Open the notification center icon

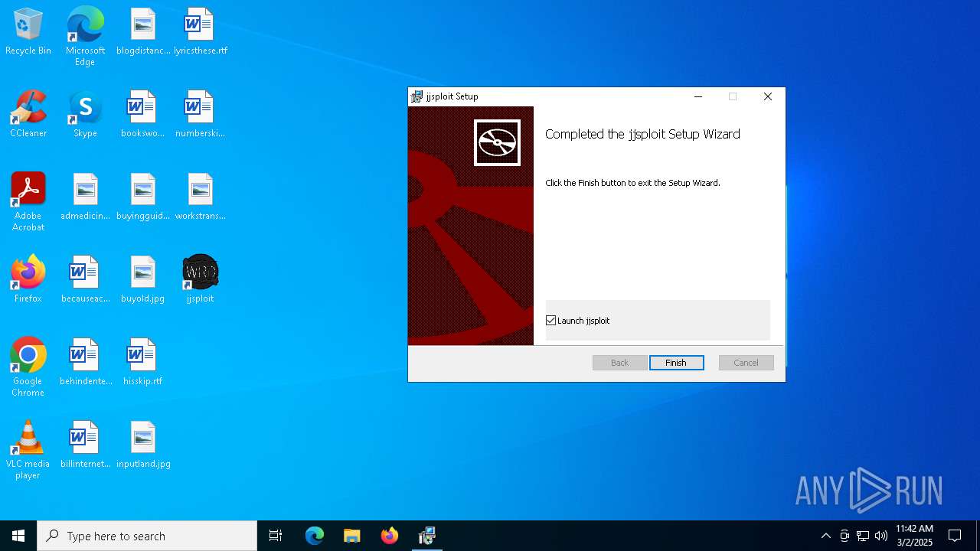pos(955,536)
